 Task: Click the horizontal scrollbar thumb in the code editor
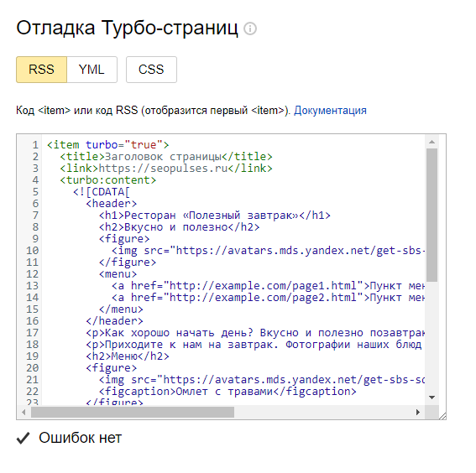[x=133, y=412]
